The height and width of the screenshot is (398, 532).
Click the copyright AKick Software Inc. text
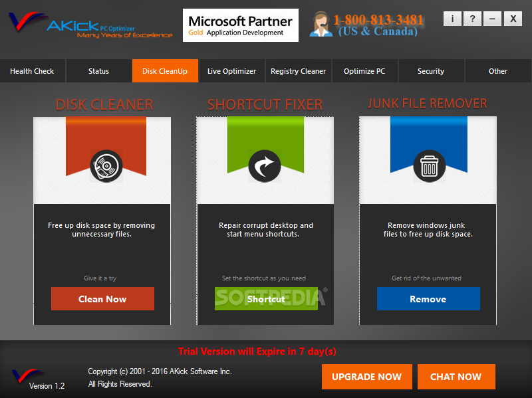pyautogui.click(x=160, y=371)
